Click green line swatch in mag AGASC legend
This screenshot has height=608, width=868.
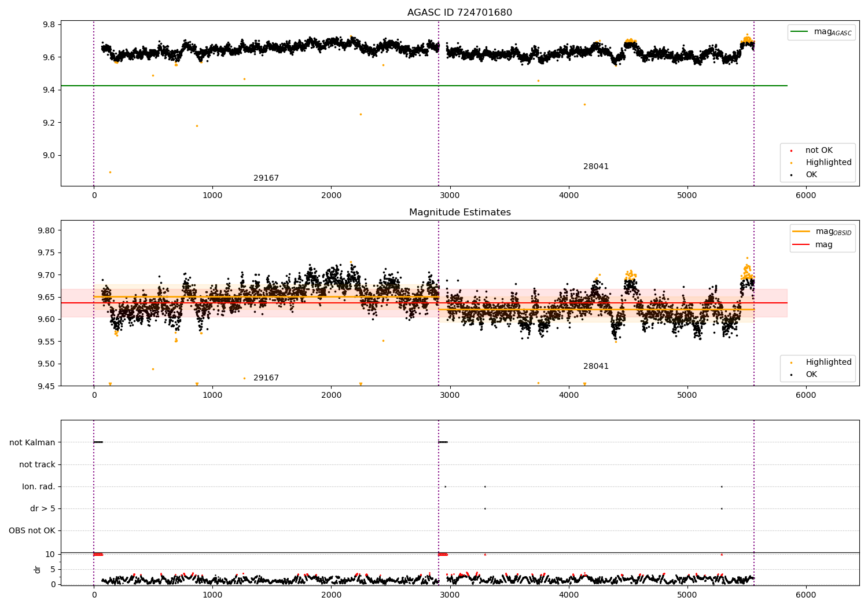[800, 32]
